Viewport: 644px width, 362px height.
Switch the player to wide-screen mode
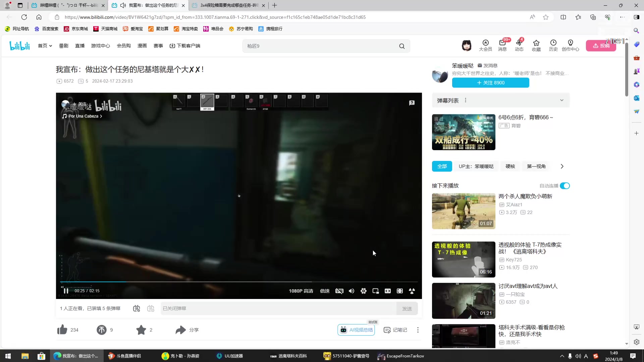(388, 291)
